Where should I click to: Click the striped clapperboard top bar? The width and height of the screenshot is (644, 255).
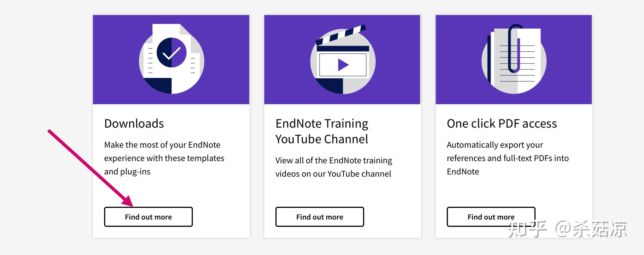pyautogui.click(x=341, y=35)
